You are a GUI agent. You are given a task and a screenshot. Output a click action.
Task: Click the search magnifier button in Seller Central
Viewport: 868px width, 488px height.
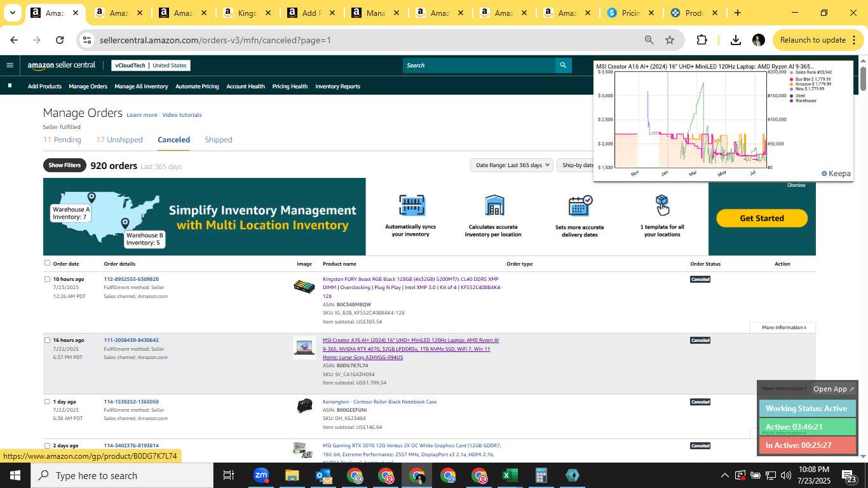click(562, 65)
